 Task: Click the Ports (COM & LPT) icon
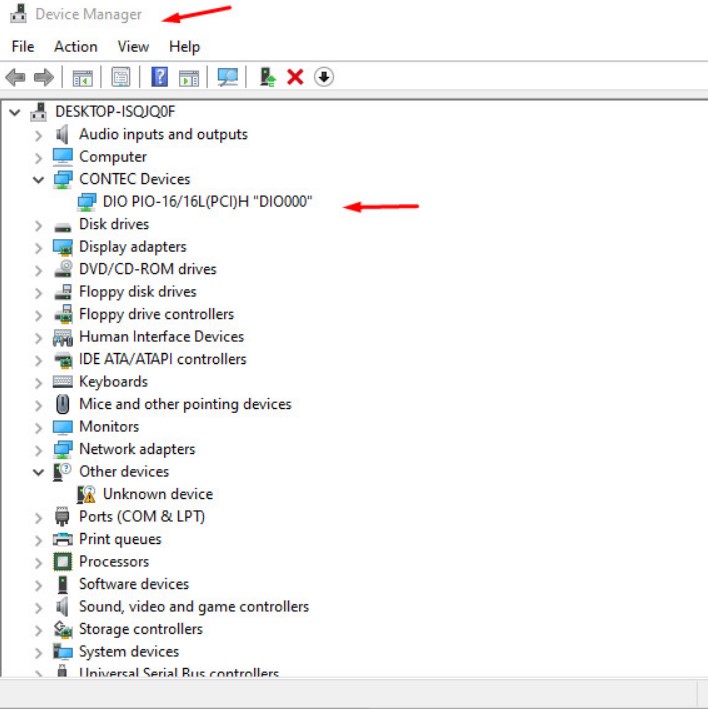coord(62,516)
